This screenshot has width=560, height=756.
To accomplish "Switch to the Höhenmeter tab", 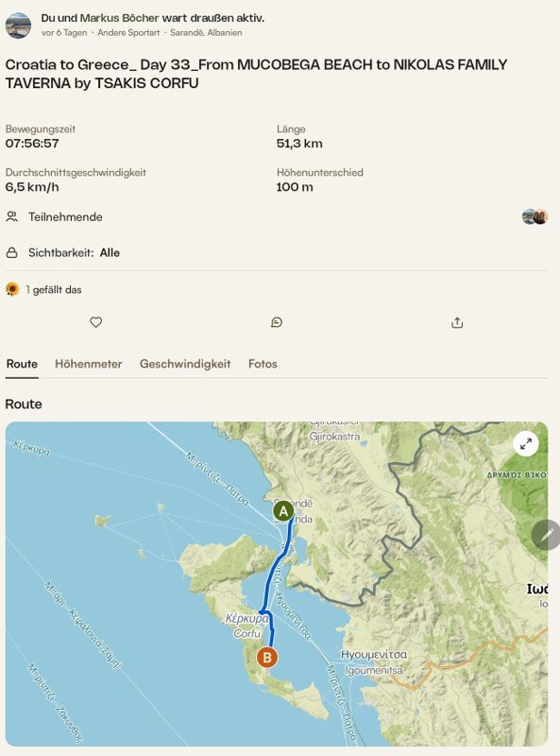I will pos(88,364).
